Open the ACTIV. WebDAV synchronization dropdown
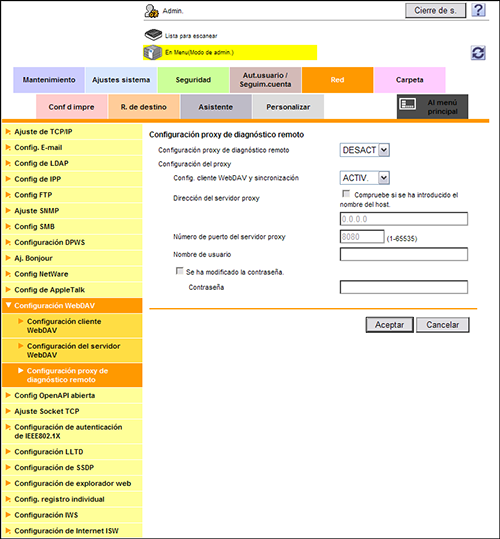The height and width of the screenshot is (539, 500). pyautogui.click(x=365, y=178)
